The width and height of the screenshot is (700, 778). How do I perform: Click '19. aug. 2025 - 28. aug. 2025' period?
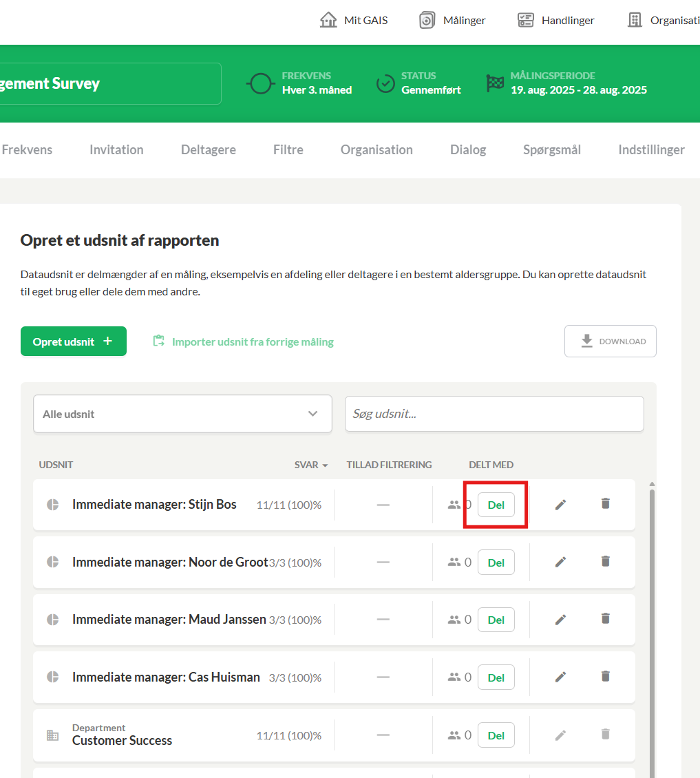[x=579, y=90]
